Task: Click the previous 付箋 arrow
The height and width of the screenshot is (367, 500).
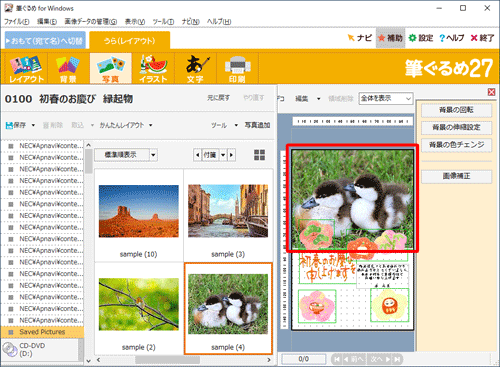Action: (x=198, y=155)
